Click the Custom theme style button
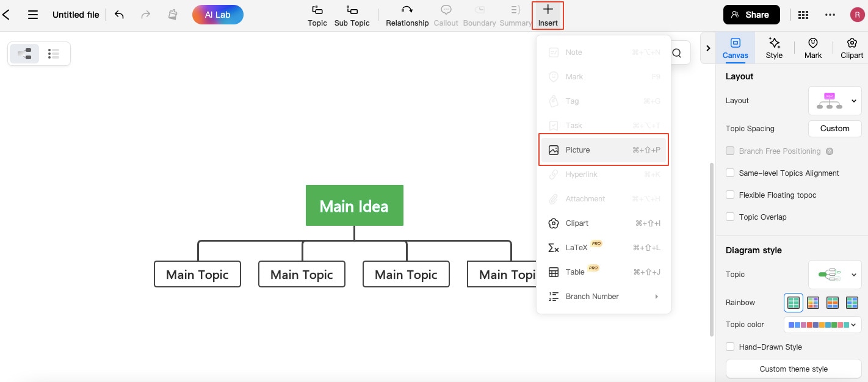The image size is (868, 382). (x=794, y=369)
